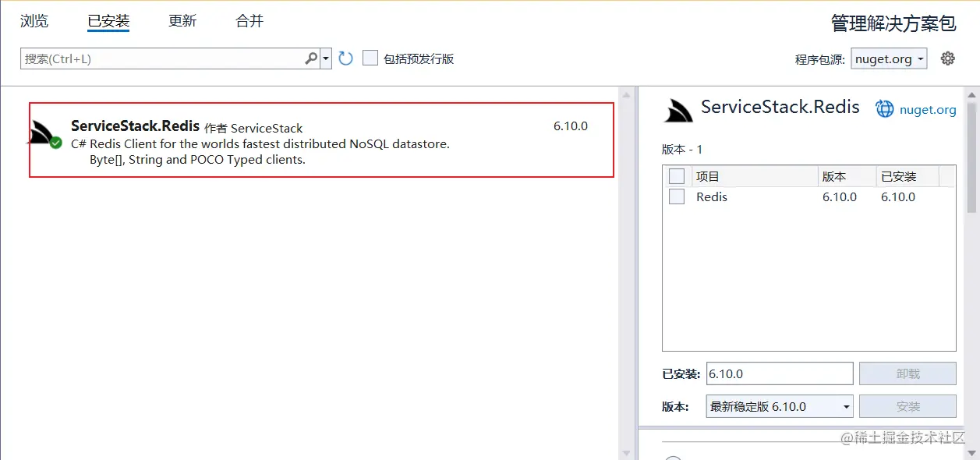Click the ServiceStack.Redis logo in details pane
980x460 pixels.
click(678, 111)
